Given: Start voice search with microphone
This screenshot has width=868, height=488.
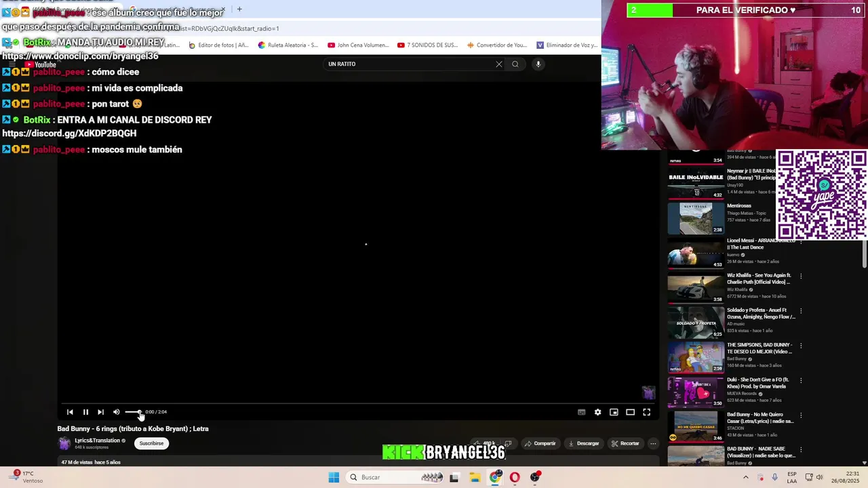Looking at the screenshot, I should click(x=538, y=64).
